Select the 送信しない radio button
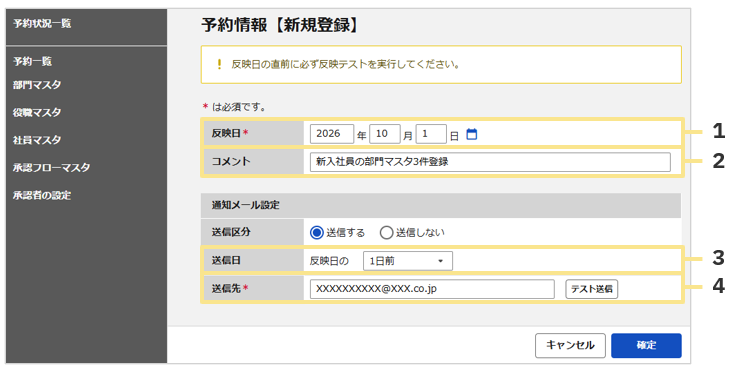This screenshot has height=372, width=731. click(x=386, y=232)
